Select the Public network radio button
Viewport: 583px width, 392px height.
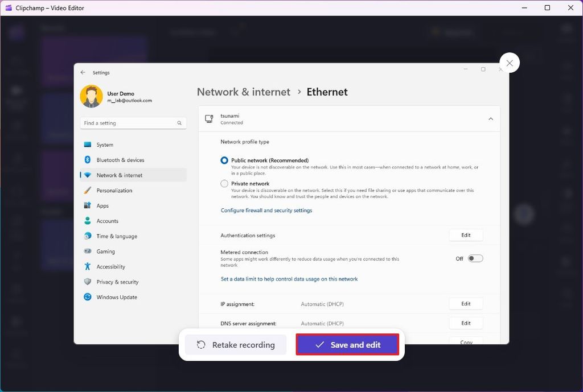pos(224,160)
